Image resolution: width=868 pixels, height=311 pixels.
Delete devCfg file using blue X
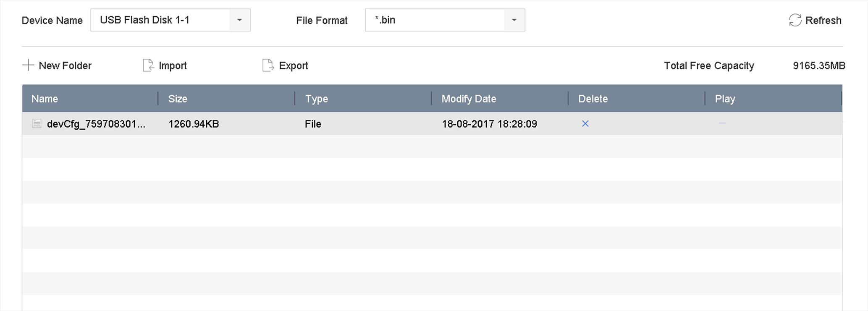[x=585, y=124]
